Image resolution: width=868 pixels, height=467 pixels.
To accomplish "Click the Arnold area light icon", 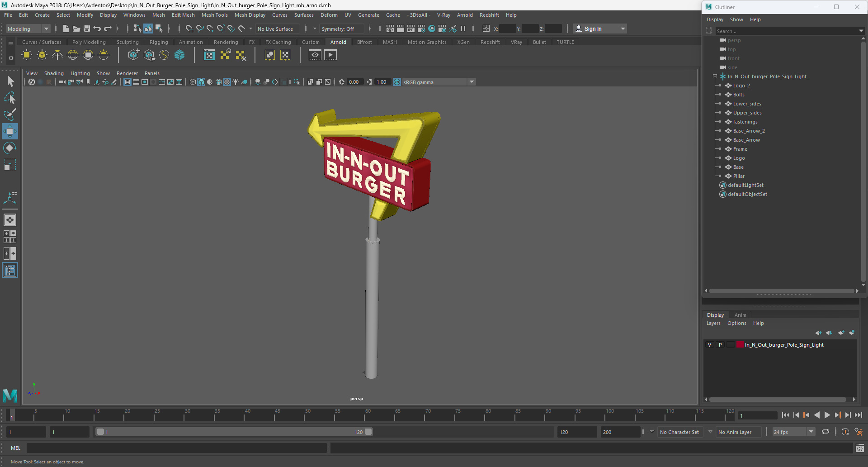I will click(27, 55).
